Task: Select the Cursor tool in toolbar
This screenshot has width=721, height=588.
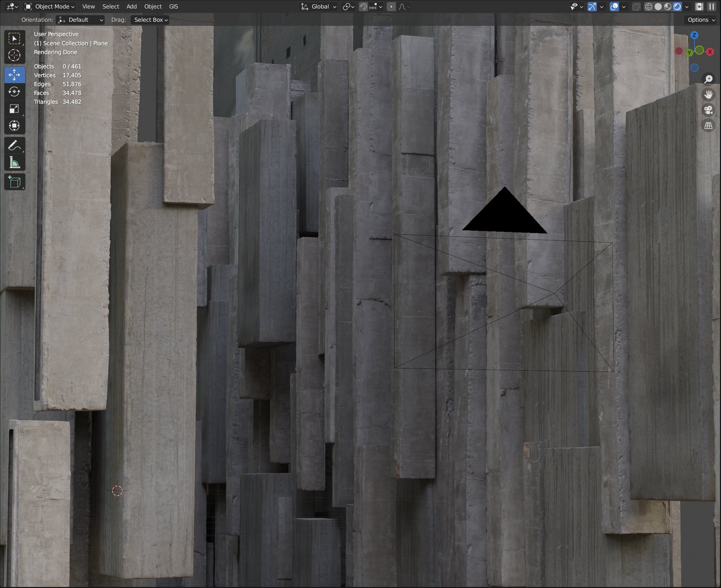Action: (14, 56)
